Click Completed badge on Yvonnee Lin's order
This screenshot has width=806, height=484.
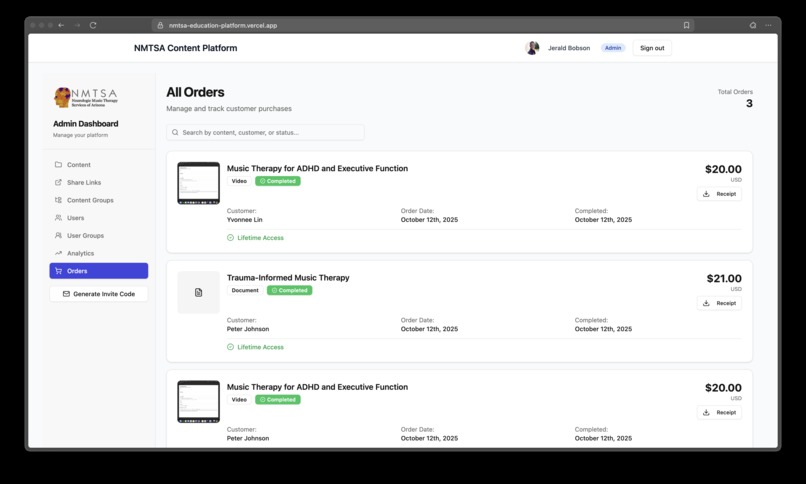(x=278, y=181)
